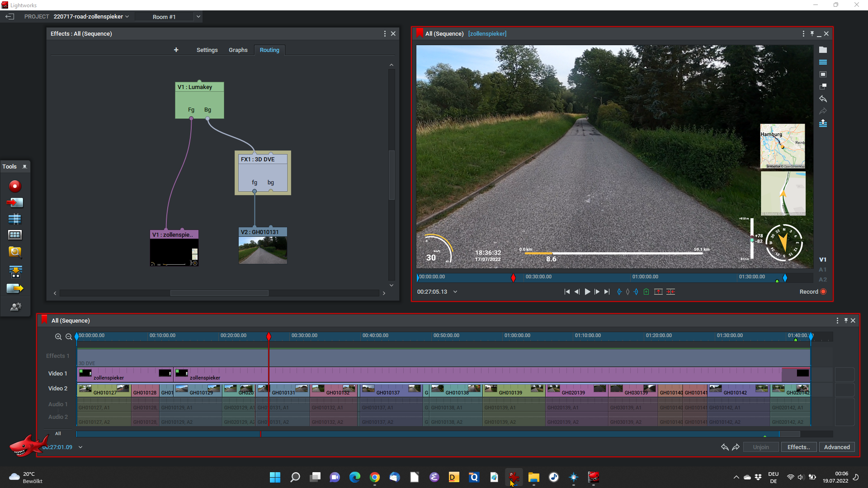Image resolution: width=868 pixels, height=488 pixels.
Task: Click the folder icon beside viewer
Action: [x=823, y=50]
